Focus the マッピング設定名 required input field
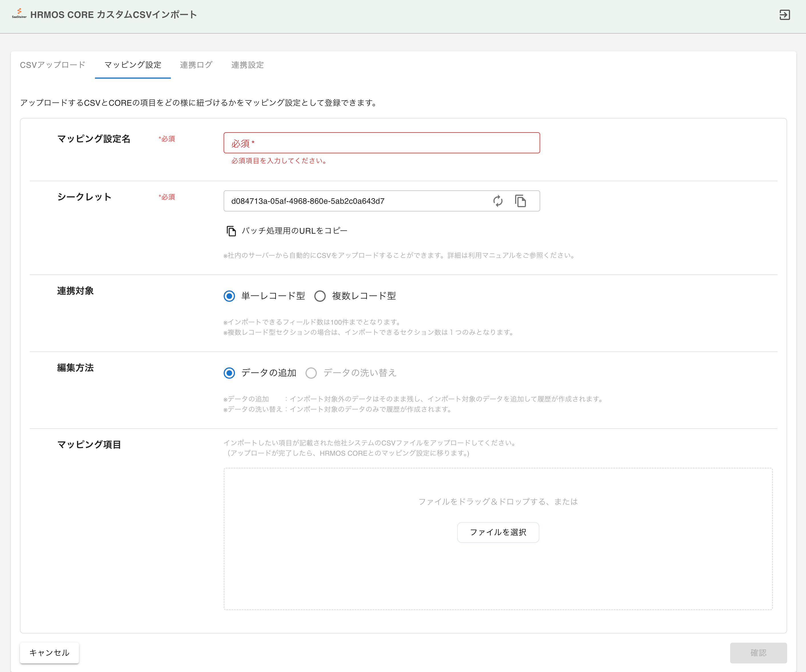Viewport: 806px width, 672px height. tap(382, 143)
